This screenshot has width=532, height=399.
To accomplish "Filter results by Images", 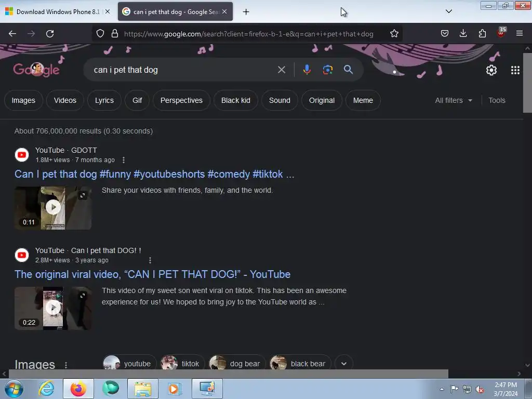I will coord(23,100).
